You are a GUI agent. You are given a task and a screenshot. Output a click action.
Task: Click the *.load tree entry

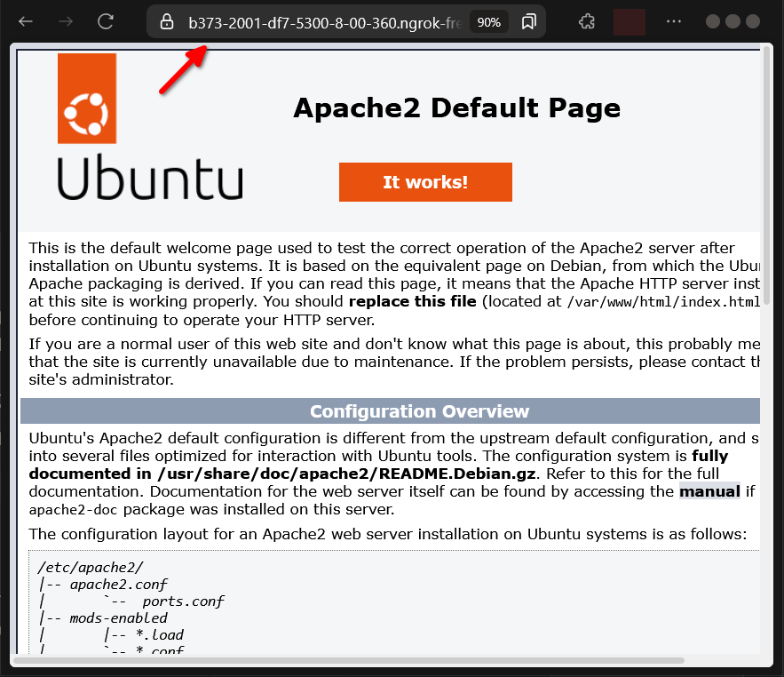pyautogui.click(x=160, y=634)
